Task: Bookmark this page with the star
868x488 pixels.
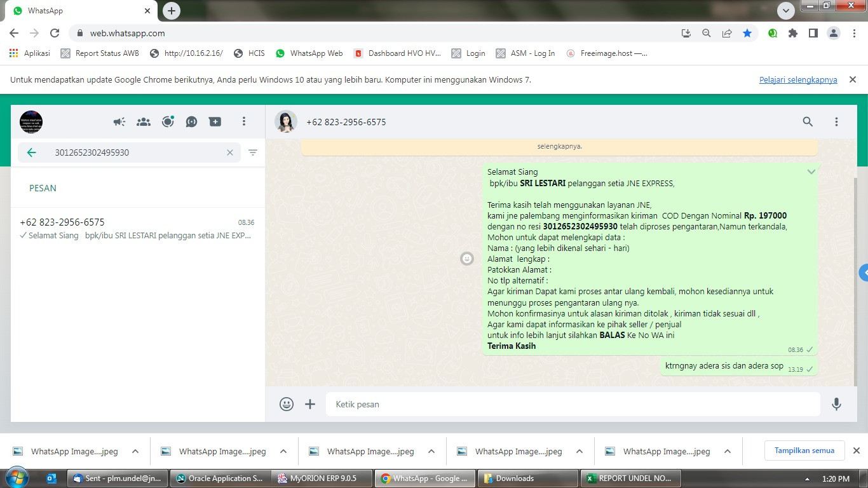Action: pyautogui.click(x=747, y=33)
